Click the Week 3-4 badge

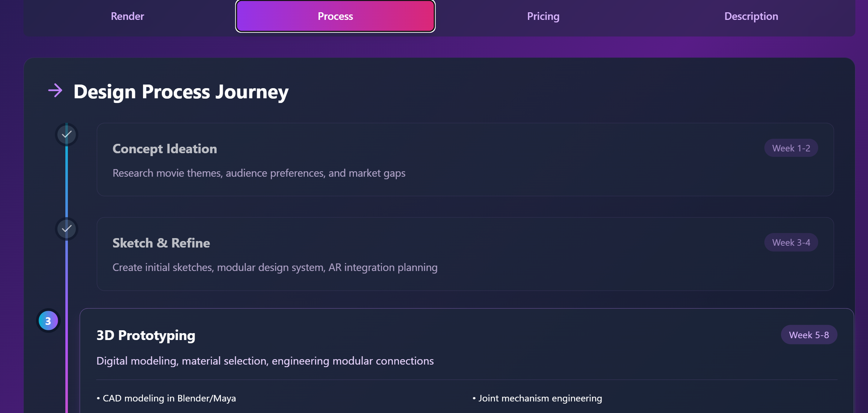791,242
